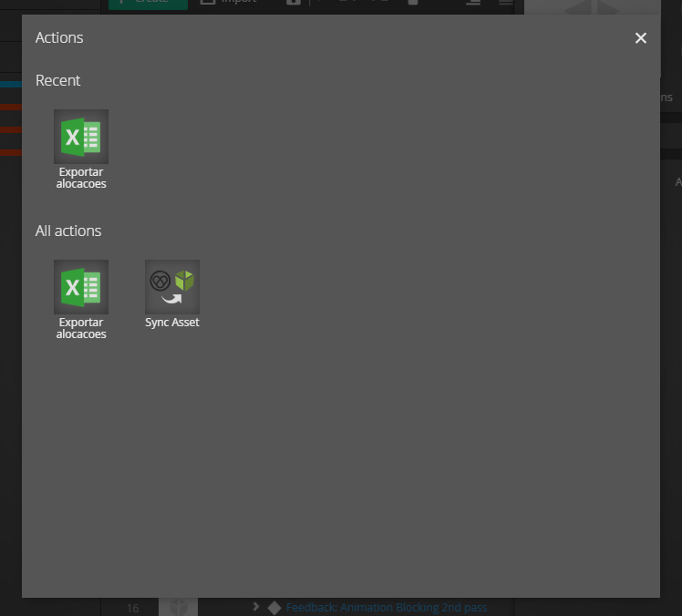
Task: Click the lock icon next to Import
Action: point(293,4)
